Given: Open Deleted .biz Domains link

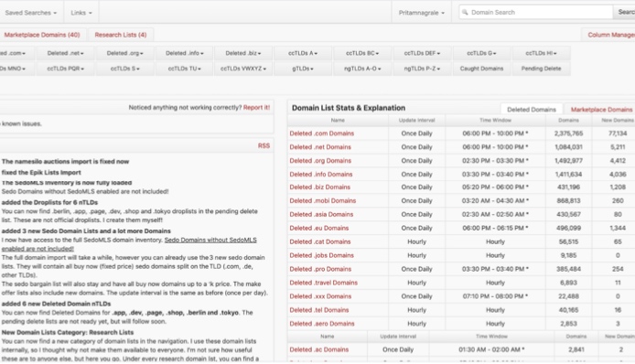Looking at the screenshot, I should tap(319, 187).
